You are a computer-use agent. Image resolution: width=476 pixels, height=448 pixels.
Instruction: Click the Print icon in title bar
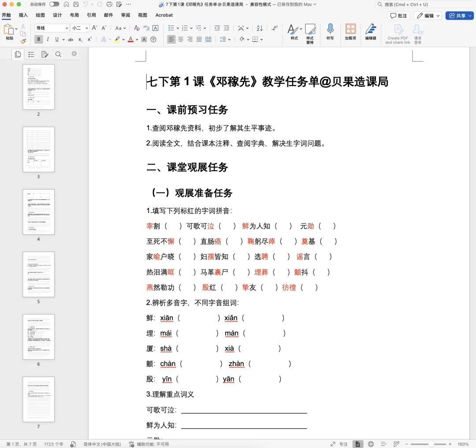[x=109, y=4]
